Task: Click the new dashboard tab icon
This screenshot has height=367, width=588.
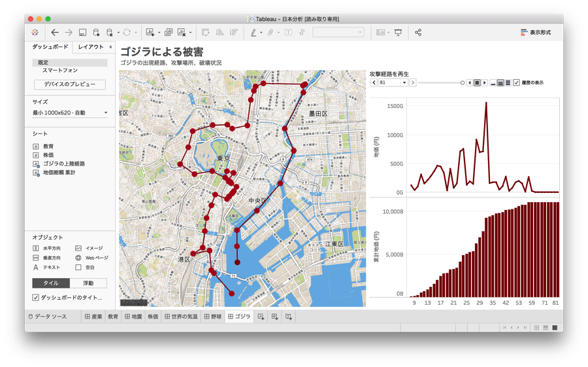Action: [x=275, y=317]
